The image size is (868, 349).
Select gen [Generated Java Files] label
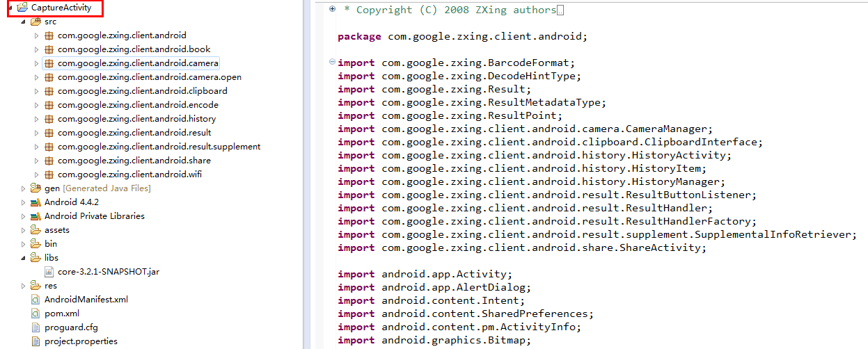tap(97, 188)
